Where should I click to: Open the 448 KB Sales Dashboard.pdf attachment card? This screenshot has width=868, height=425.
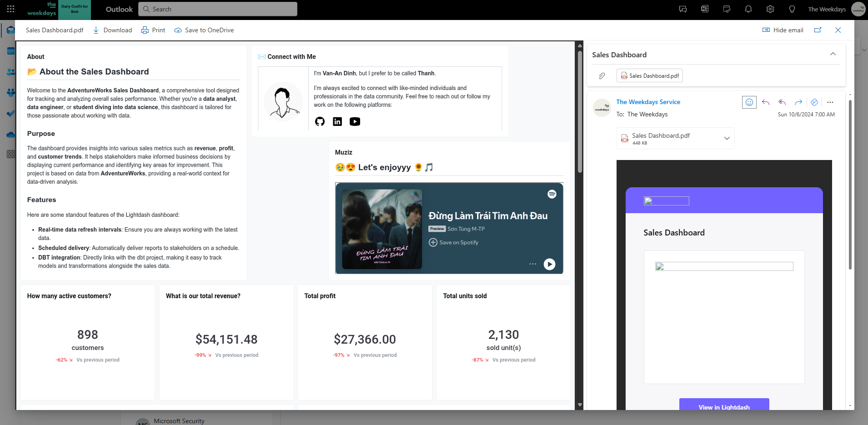click(676, 138)
